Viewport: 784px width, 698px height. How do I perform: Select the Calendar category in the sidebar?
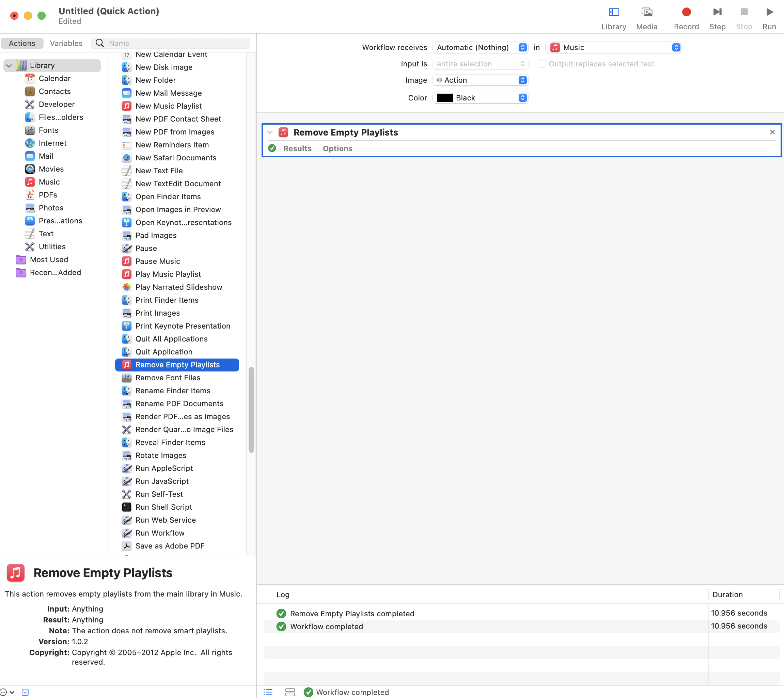54,78
